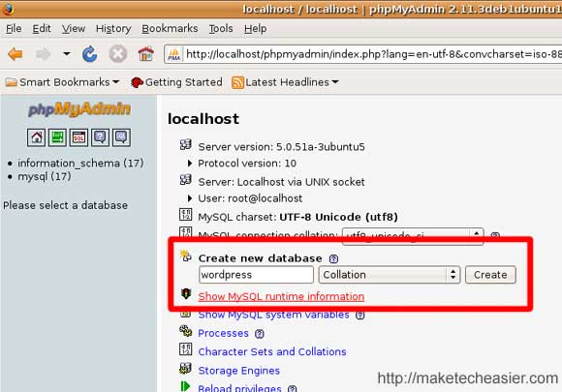This screenshot has height=392, width=562.
Task: Open Show MySQL runtime information link
Action: (281, 296)
